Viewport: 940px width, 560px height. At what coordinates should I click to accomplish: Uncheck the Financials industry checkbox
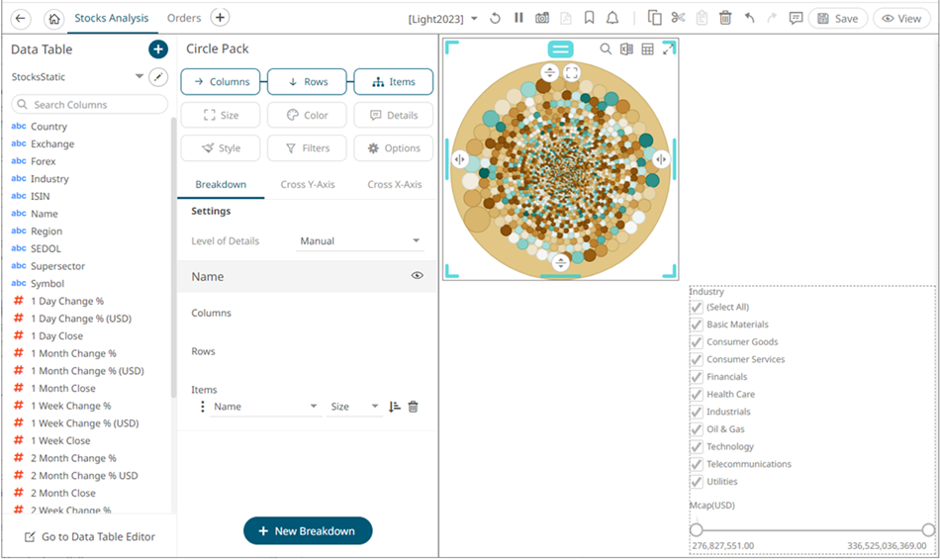697,377
